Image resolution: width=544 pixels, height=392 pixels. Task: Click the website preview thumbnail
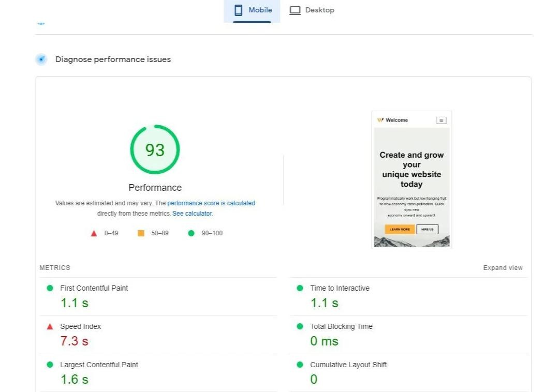pos(411,179)
